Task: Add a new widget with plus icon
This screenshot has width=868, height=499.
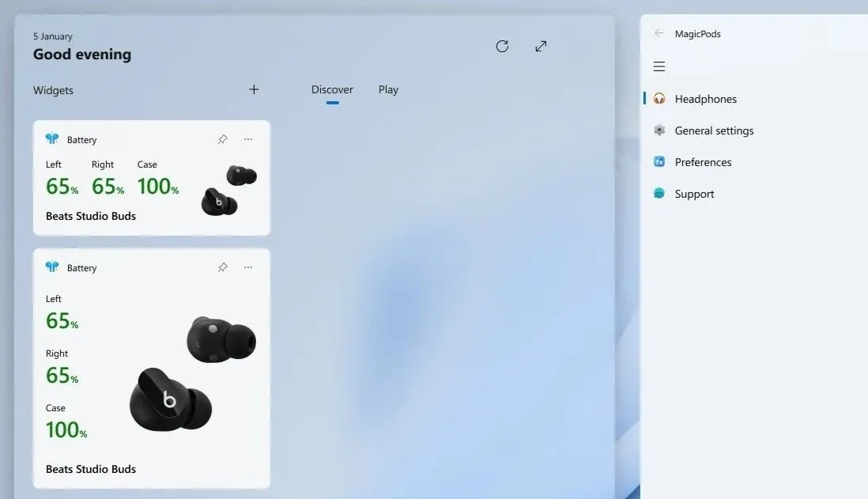Action: (254, 89)
